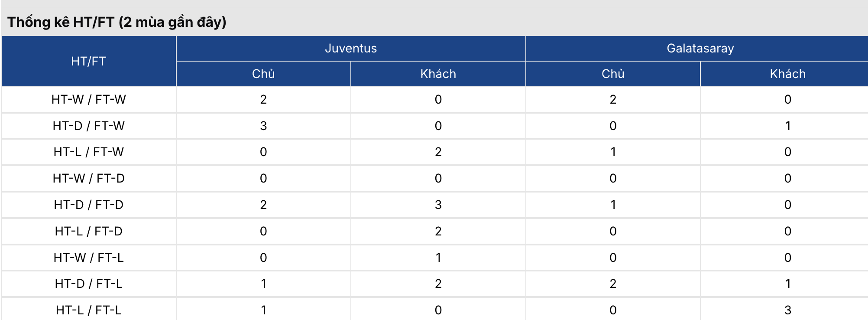Screen dimensions: 868x320
Task: Click Juventus Khách value in HT-D / FT-D row
Action: (438, 205)
